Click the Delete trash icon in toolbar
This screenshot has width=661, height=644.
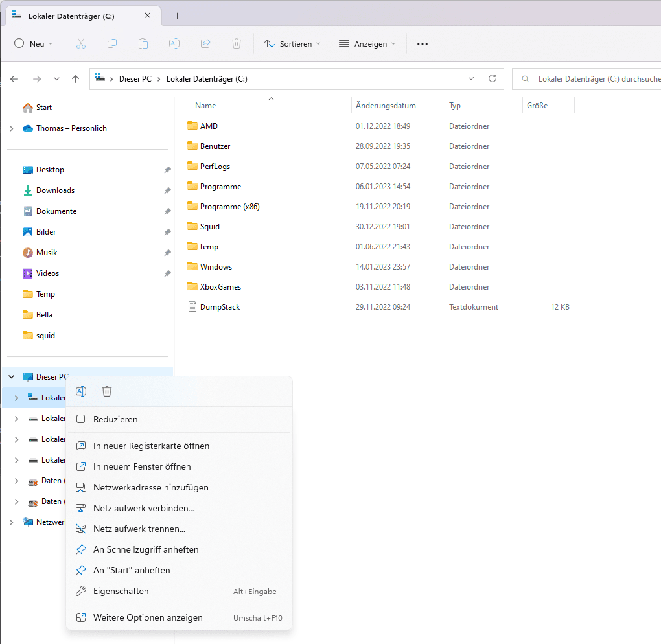pos(237,44)
